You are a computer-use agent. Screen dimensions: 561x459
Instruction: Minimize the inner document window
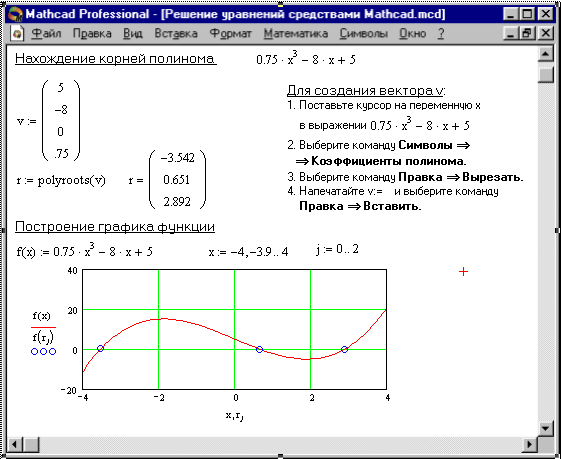tap(511, 33)
